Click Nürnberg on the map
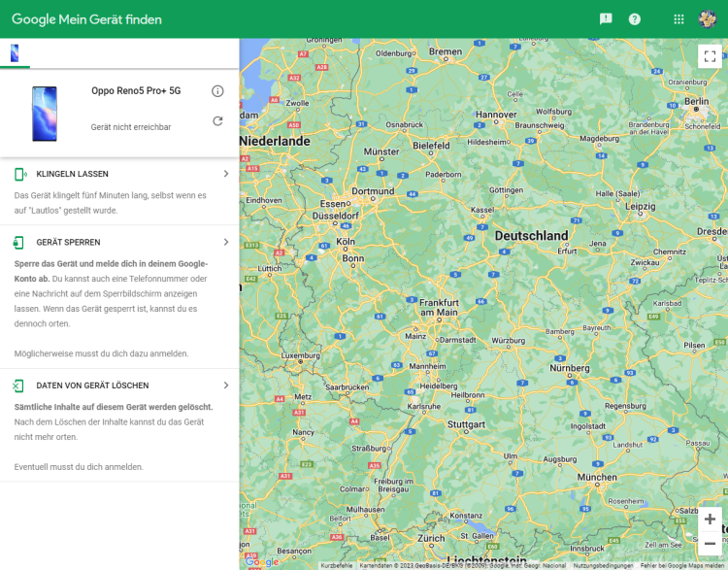This screenshot has height=570, width=728. [x=570, y=368]
